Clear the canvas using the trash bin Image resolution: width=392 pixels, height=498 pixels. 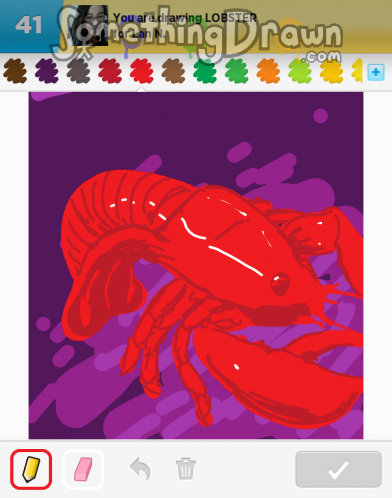(x=186, y=469)
